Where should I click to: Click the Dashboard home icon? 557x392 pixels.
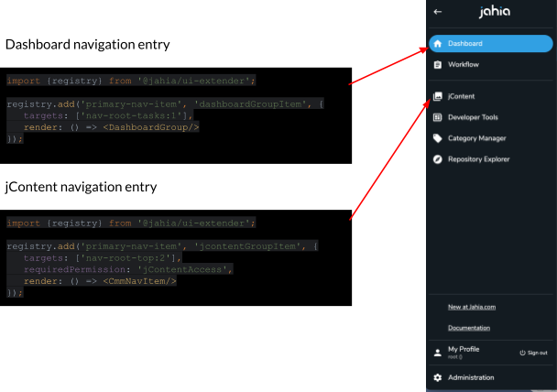click(x=438, y=43)
